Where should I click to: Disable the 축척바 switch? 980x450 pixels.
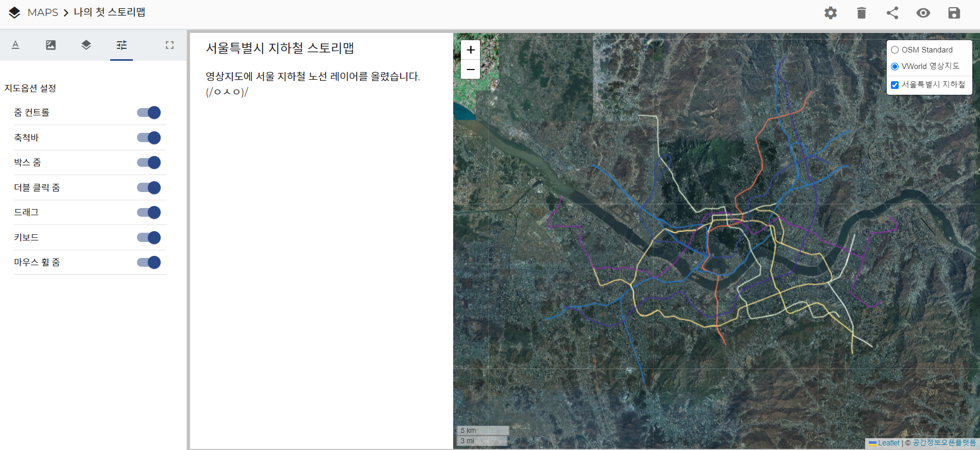149,138
